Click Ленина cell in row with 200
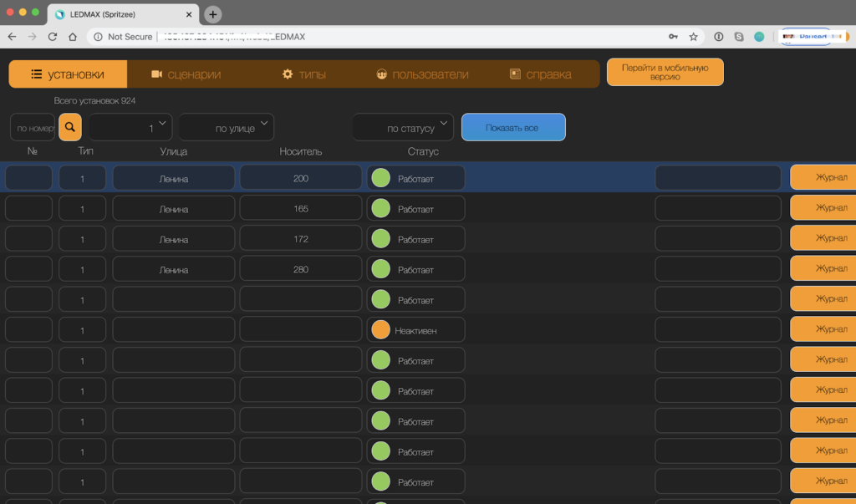 point(174,178)
